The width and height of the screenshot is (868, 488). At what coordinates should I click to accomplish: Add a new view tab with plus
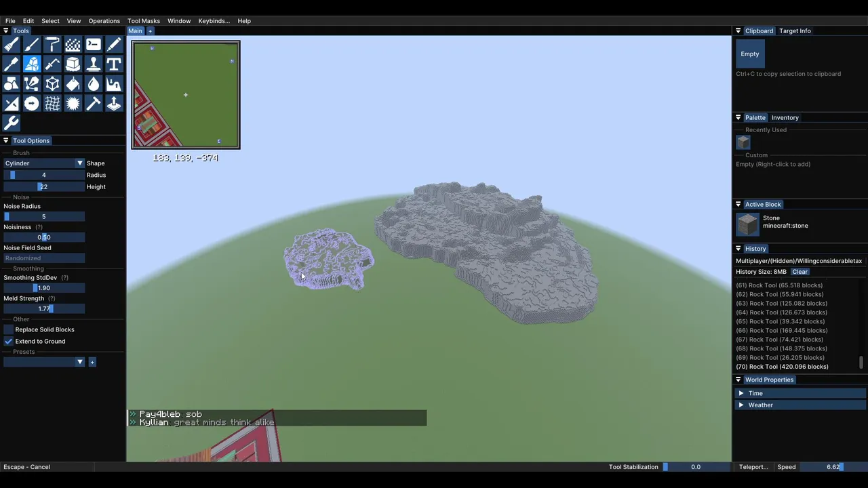151,31
